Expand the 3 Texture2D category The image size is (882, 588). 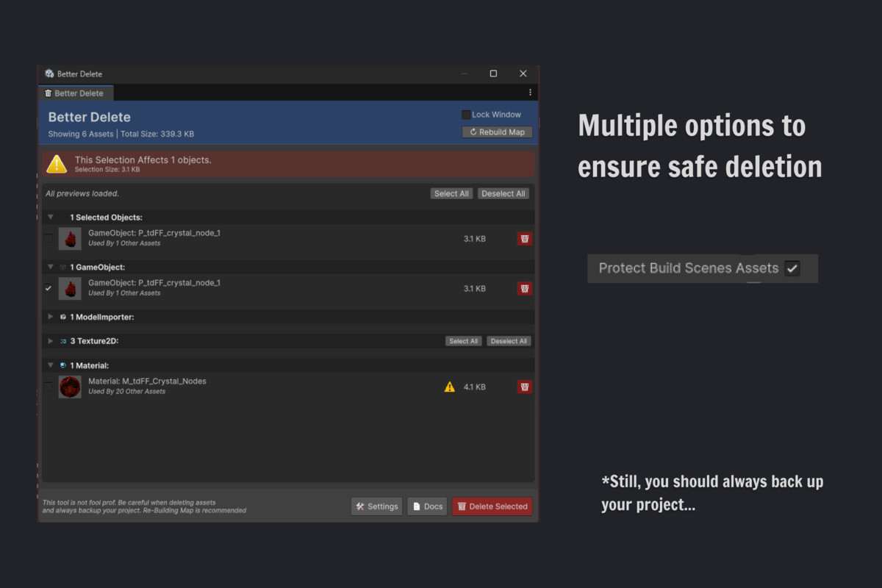(x=50, y=340)
